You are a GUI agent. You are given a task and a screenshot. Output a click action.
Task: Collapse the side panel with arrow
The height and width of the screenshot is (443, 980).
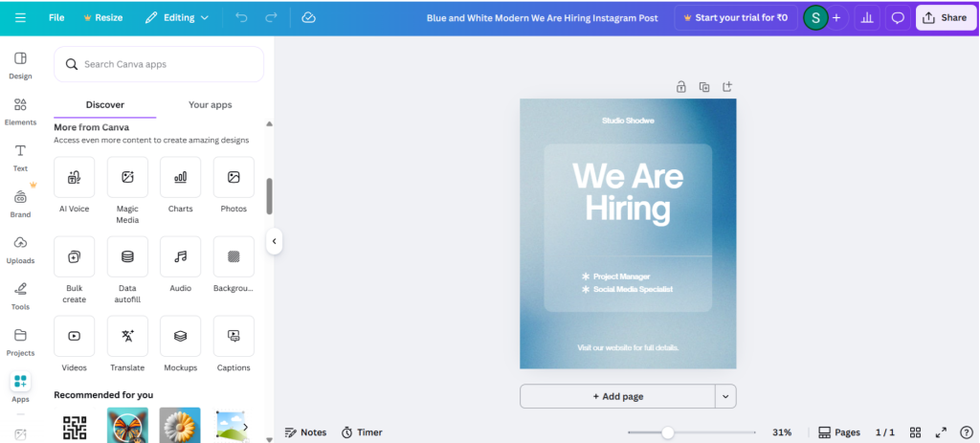pos(274,241)
